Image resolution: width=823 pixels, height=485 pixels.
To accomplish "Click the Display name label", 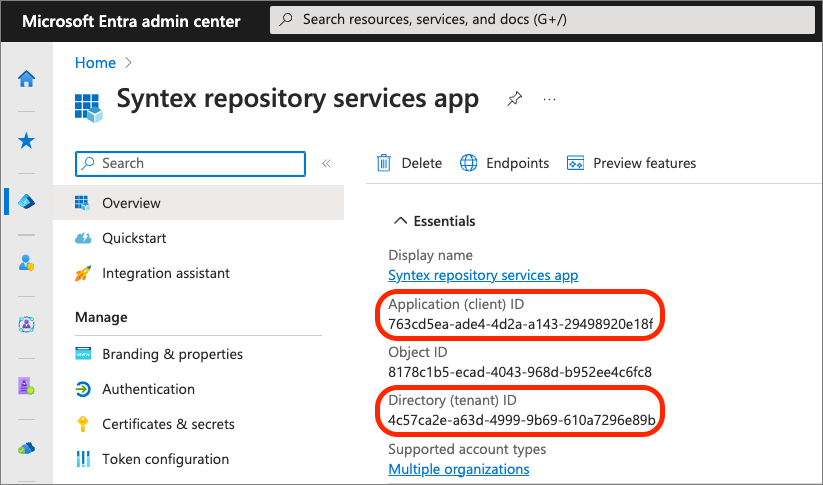I will [430, 256].
